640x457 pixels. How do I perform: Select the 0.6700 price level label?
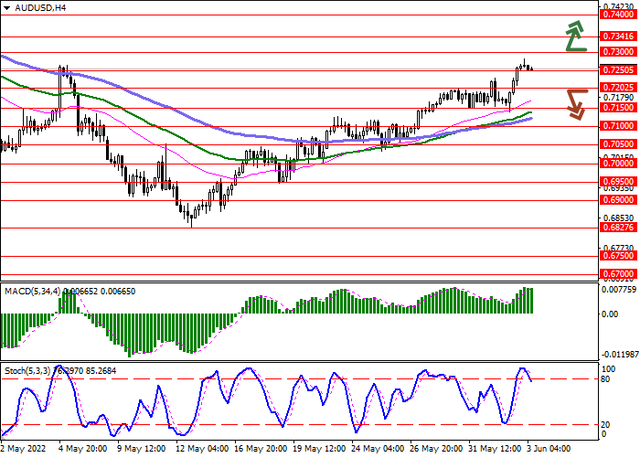click(x=615, y=272)
